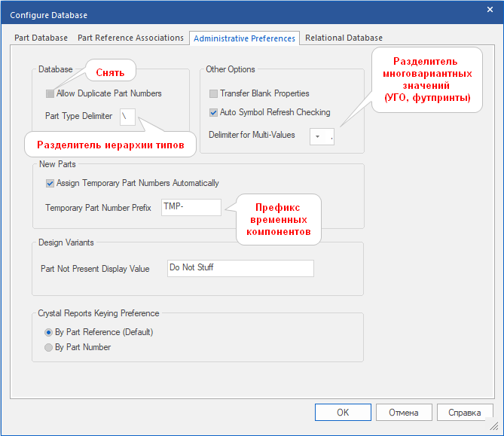Uncheck Auto Symbol Refresh Checking
Viewport: 504px width, 436px height.
point(214,112)
